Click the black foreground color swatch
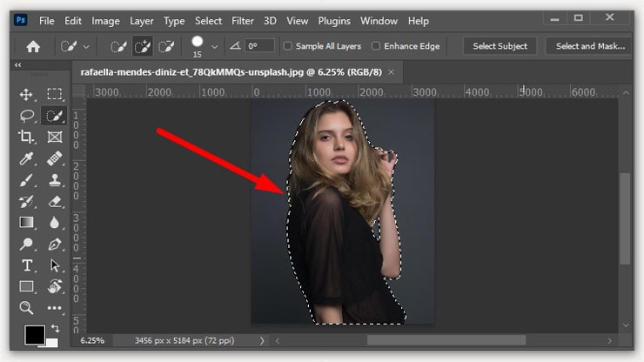This screenshot has width=644, height=362. click(x=34, y=334)
